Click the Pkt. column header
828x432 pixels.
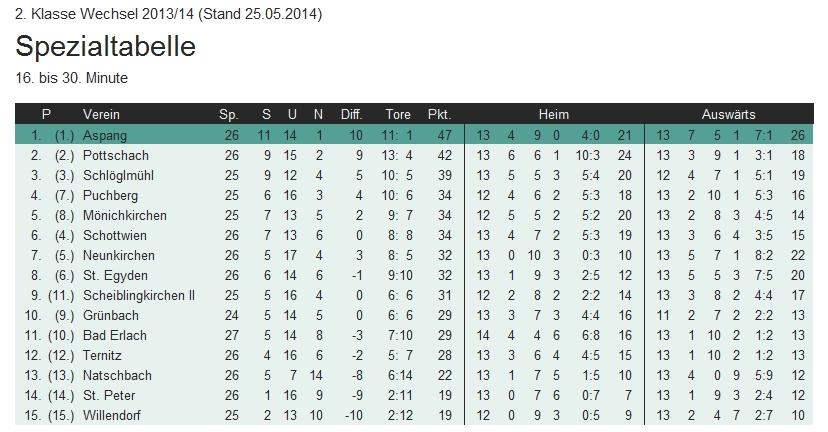439,114
